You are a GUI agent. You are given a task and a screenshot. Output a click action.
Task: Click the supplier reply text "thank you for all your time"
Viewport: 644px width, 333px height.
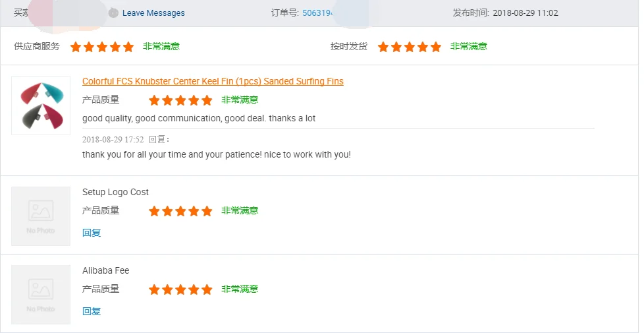click(216, 154)
